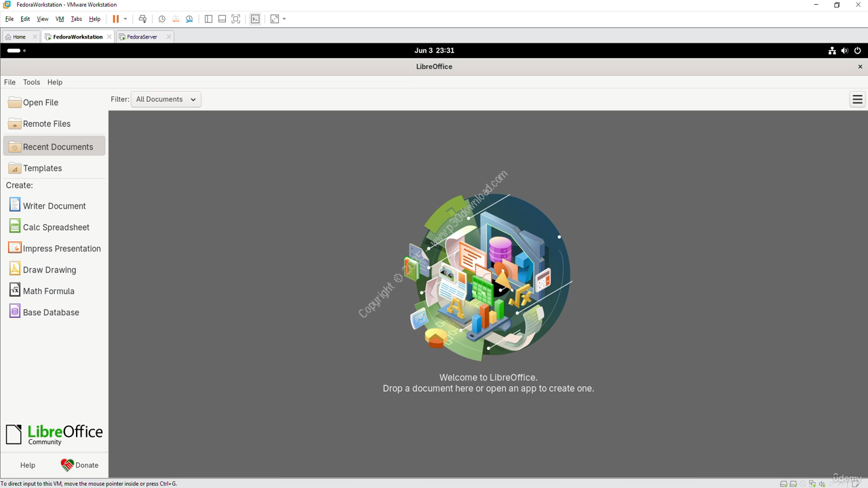Click the Draw Drawing label
The height and width of the screenshot is (488, 868).
[x=50, y=270]
